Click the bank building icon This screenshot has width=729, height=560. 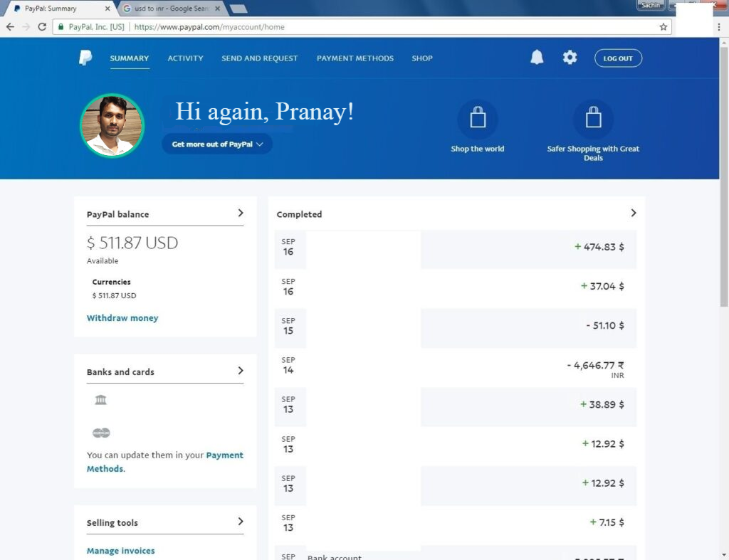point(100,400)
